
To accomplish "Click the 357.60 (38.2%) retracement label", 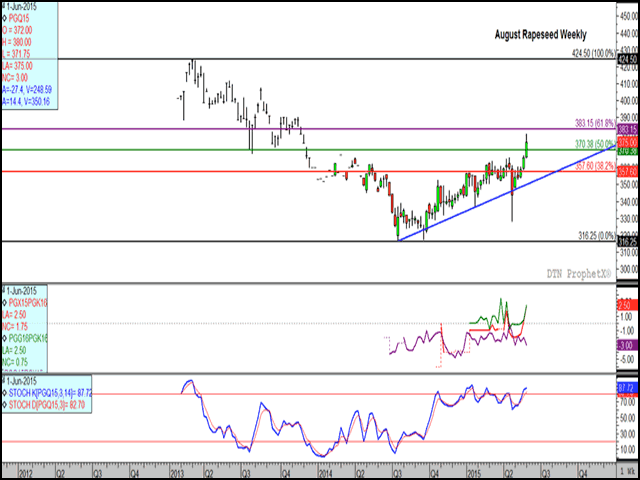I will (595, 166).
